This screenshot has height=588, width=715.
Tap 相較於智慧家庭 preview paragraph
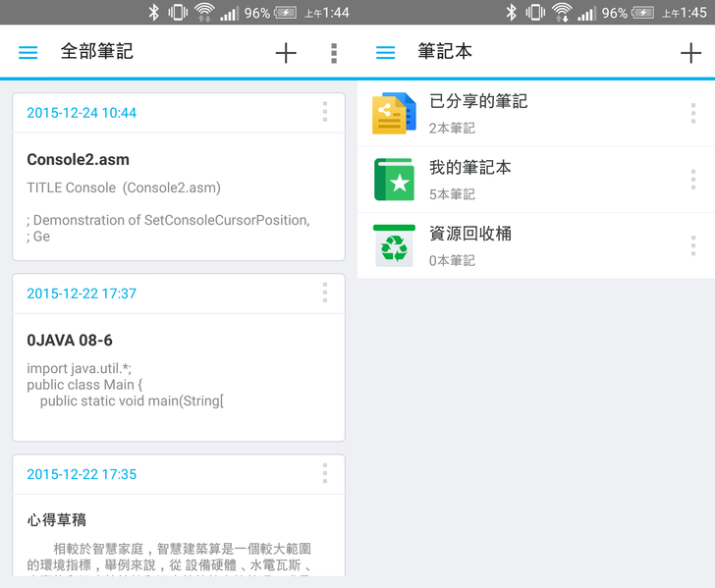pyautogui.click(x=169, y=557)
